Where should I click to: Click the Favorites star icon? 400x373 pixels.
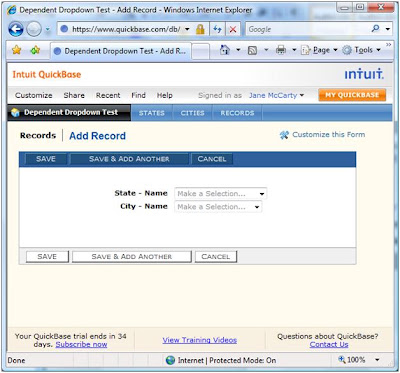point(16,50)
